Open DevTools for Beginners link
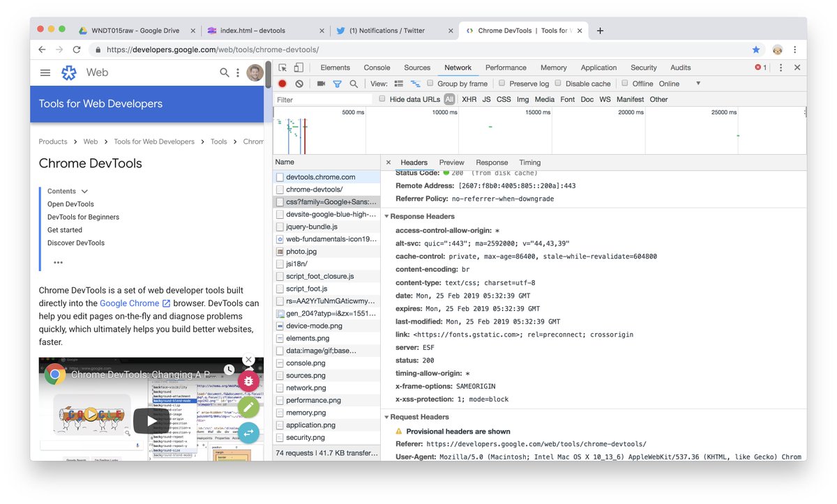 point(83,217)
